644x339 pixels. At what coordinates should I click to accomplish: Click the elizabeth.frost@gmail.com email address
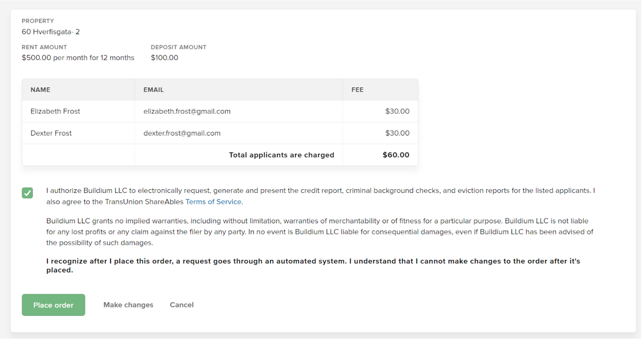pos(187,111)
